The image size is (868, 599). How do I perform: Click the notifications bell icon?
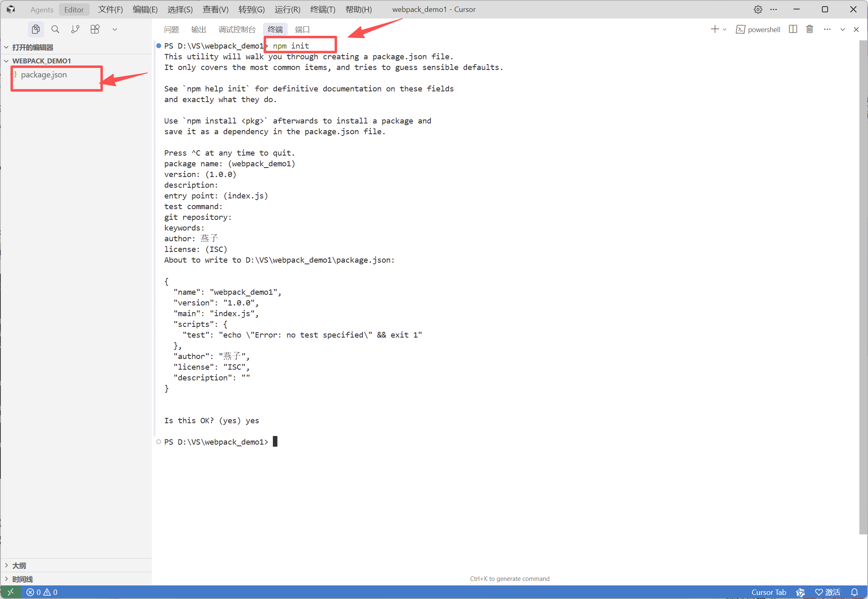pyautogui.click(x=854, y=592)
